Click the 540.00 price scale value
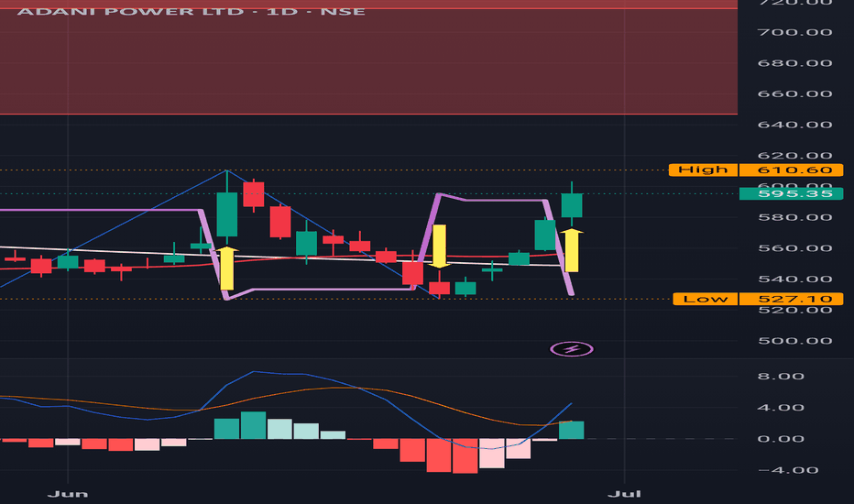Screen dimensions: 854x504 click(794, 279)
